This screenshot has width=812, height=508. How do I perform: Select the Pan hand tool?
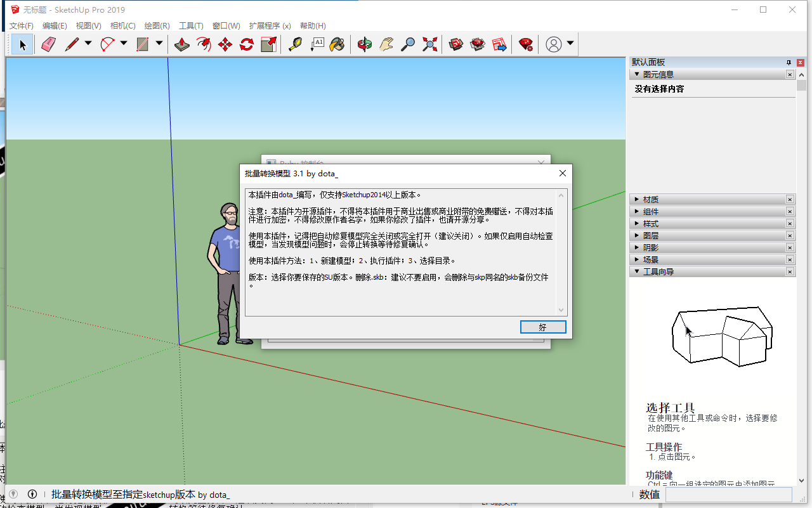tap(386, 44)
